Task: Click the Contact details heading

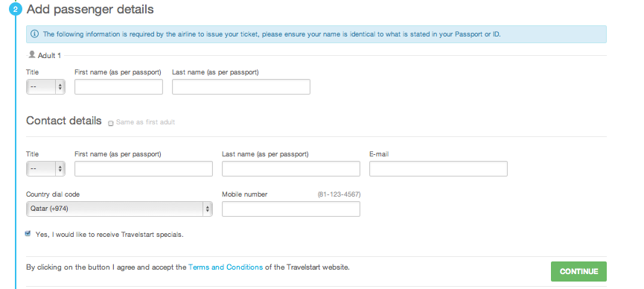Action: coord(64,121)
